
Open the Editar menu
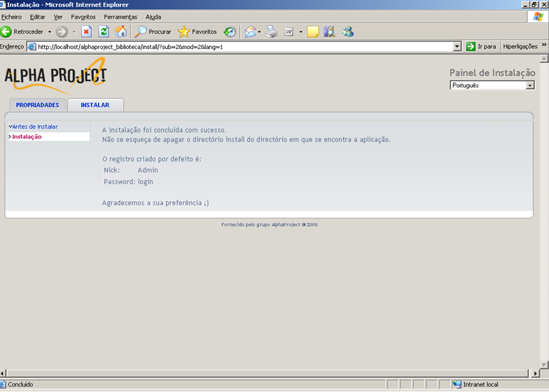point(38,17)
